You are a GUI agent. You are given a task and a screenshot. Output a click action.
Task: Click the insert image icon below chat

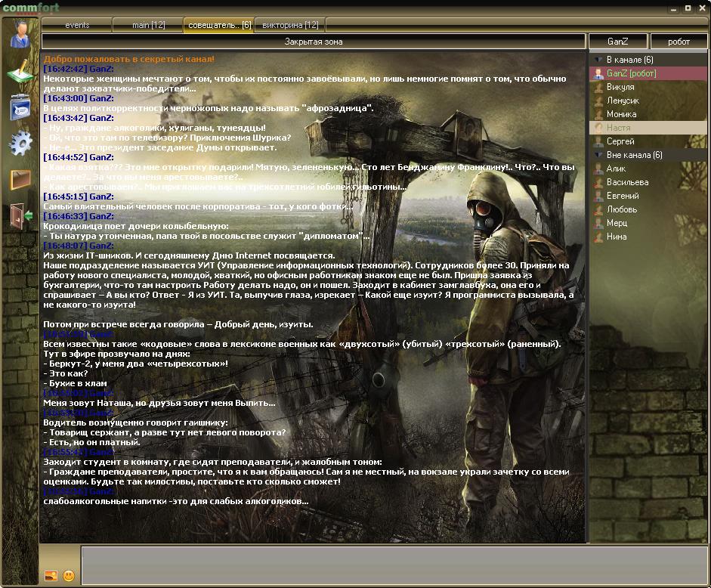[51, 576]
